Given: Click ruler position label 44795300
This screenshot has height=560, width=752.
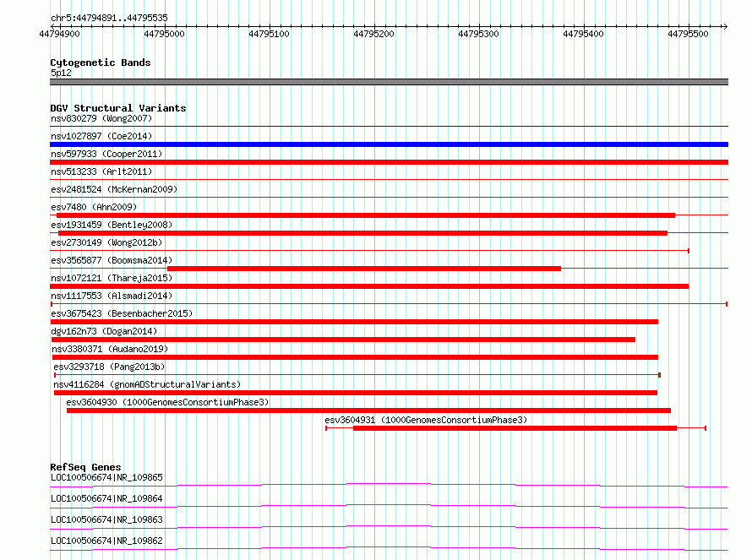Looking at the screenshot, I should click(478, 34).
